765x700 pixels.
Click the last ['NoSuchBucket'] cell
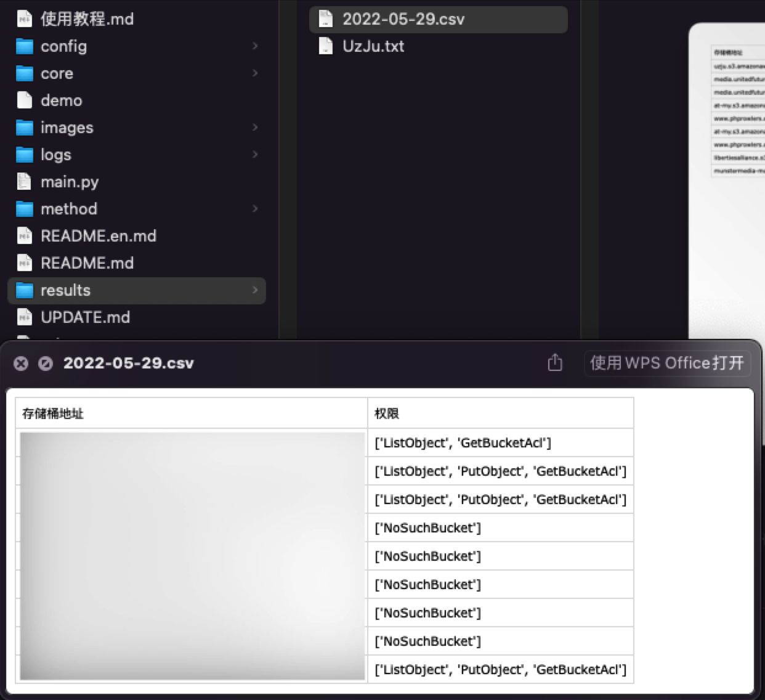tap(501, 641)
